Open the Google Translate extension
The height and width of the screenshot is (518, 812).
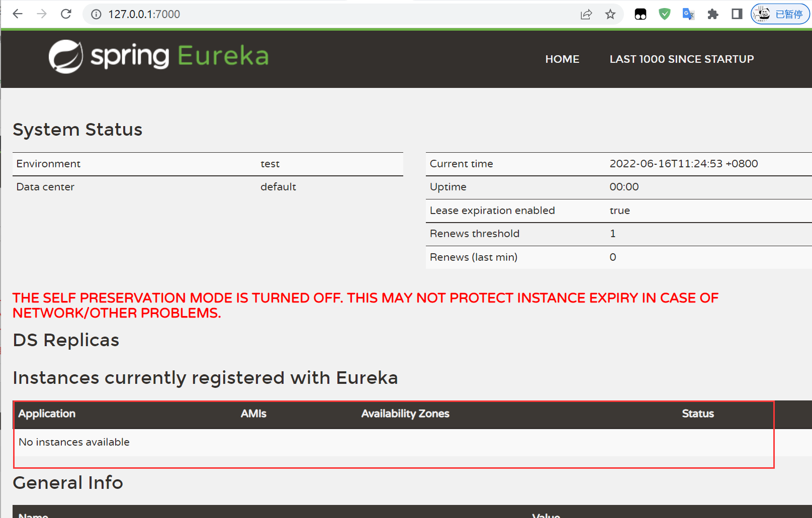pyautogui.click(x=689, y=14)
